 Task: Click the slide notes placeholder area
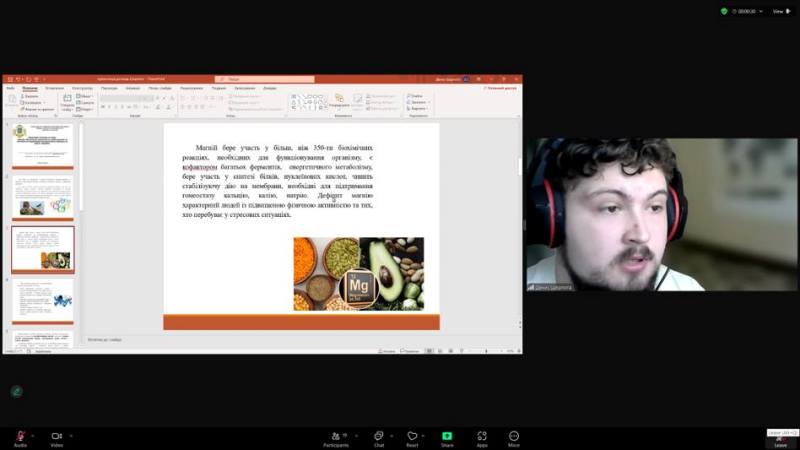point(301,339)
